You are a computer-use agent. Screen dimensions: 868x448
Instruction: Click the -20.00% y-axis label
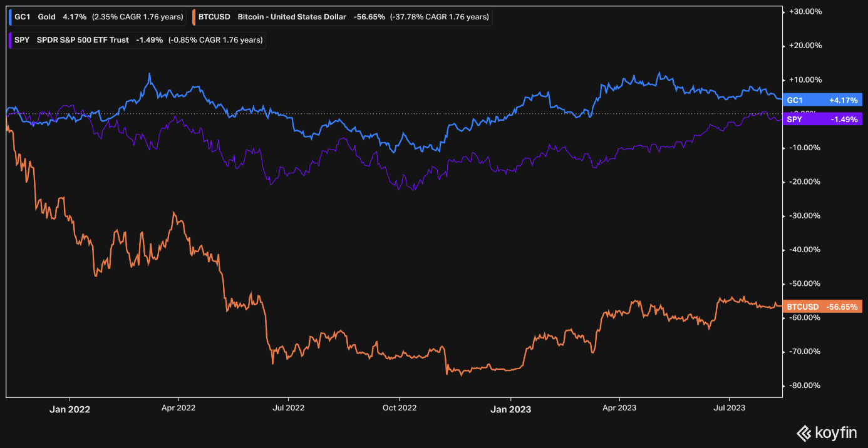pyautogui.click(x=805, y=181)
